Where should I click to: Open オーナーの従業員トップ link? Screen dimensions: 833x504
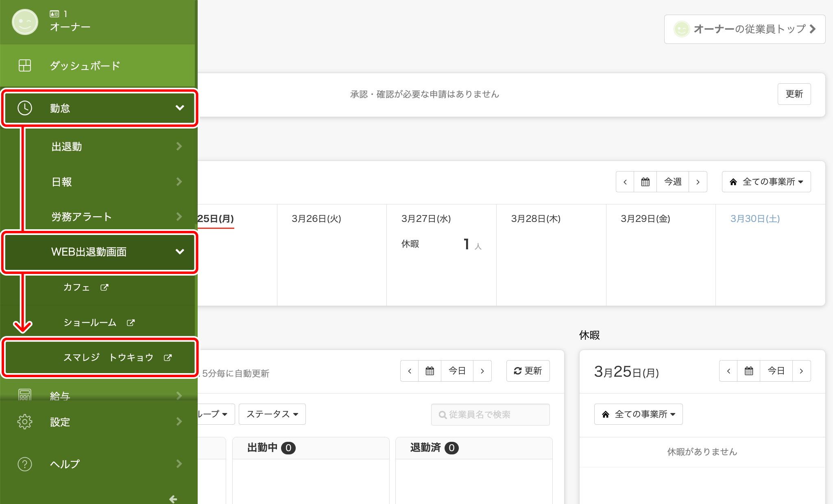(x=744, y=29)
